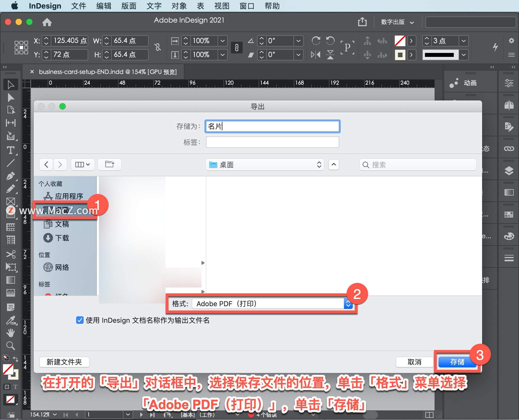Select the Eyedropper tool
The width and height of the screenshot is (519, 420).
coord(11,320)
